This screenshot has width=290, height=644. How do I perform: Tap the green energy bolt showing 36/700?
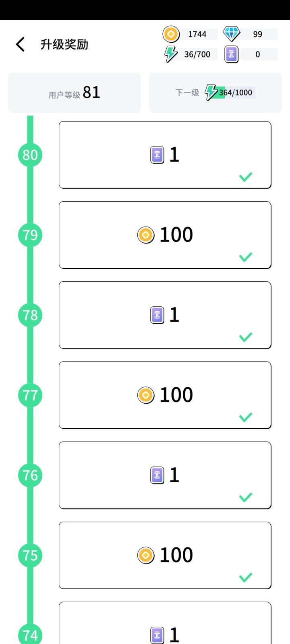click(171, 54)
